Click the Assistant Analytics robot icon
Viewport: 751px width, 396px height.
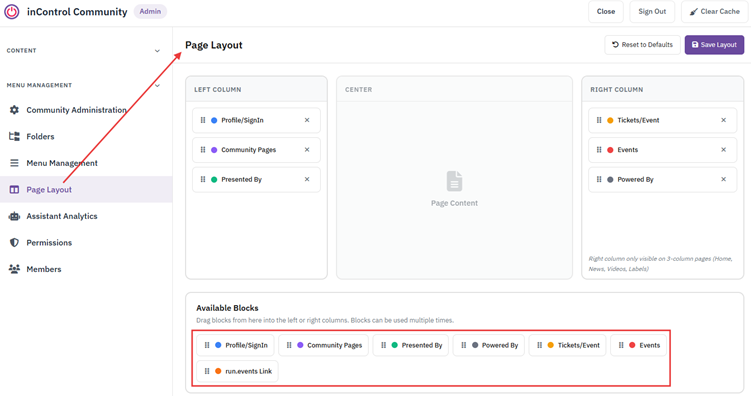tap(14, 216)
